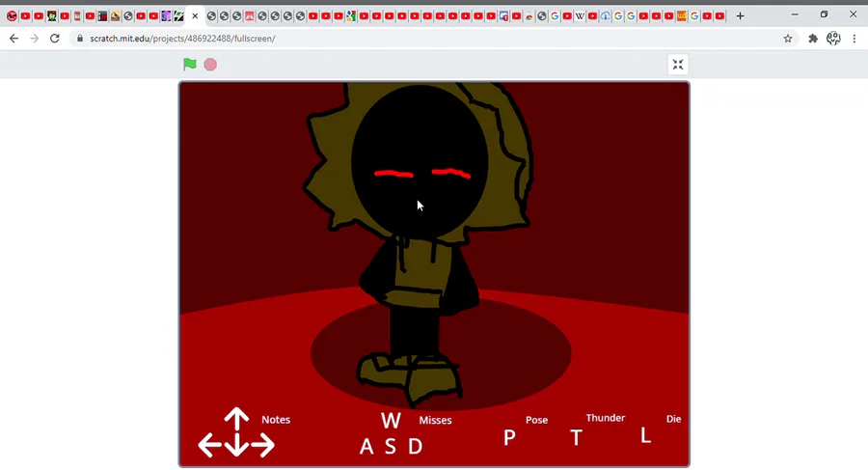This screenshot has width=868, height=470.
Task: Minimize the Chrome window
Action: coord(795,15)
